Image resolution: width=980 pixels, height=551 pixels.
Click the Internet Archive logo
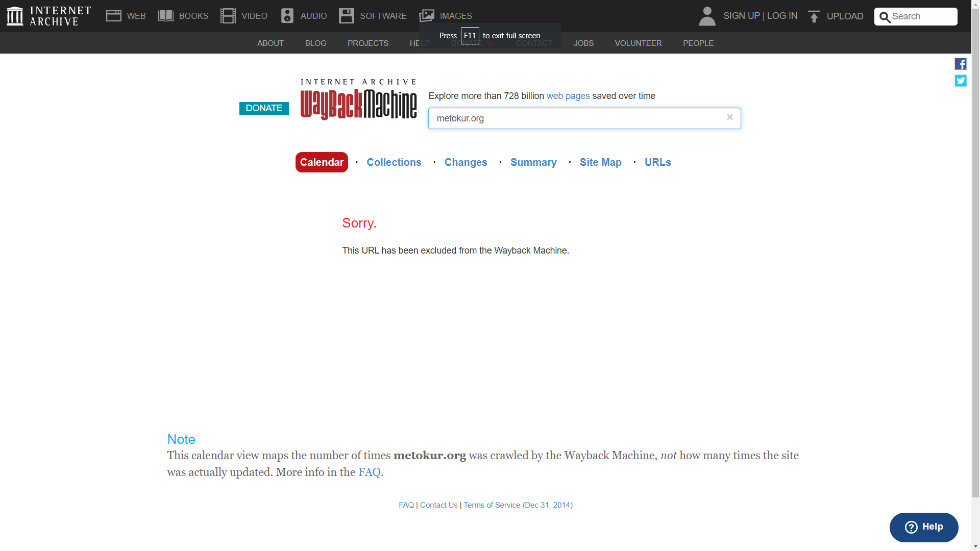[49, 16]
